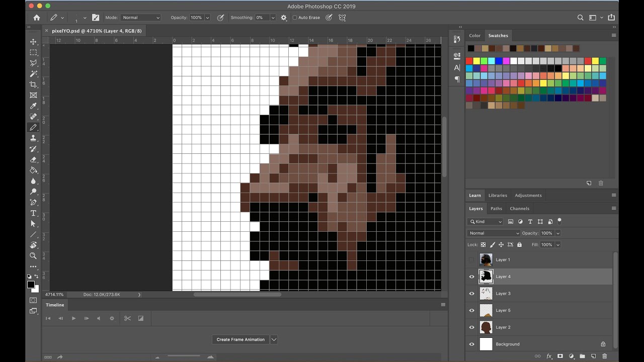Select the Move tool

(33, 42)
